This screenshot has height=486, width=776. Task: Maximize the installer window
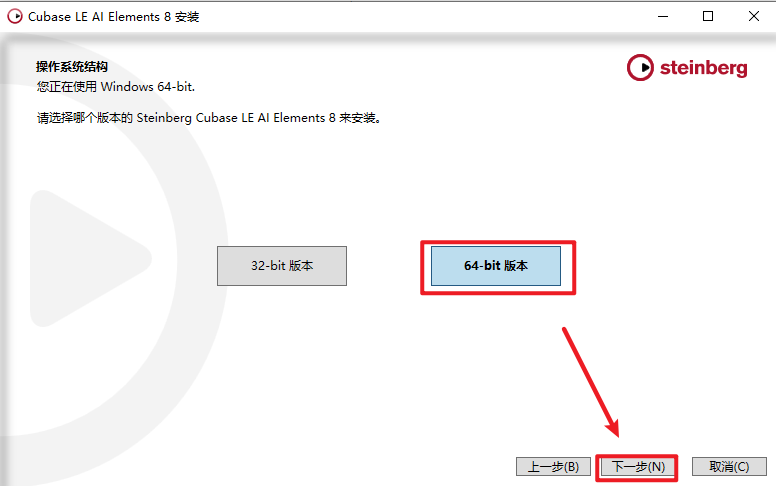point(708,16)
